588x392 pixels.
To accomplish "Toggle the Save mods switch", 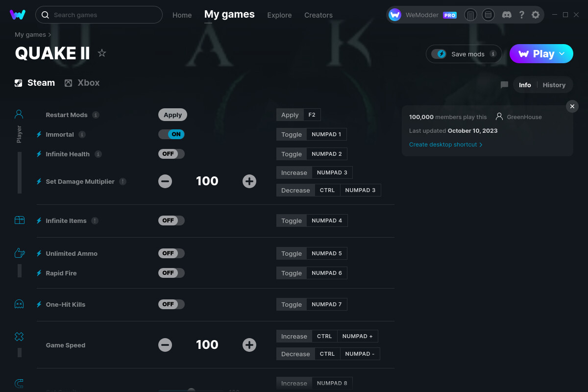I will point(439,54).
